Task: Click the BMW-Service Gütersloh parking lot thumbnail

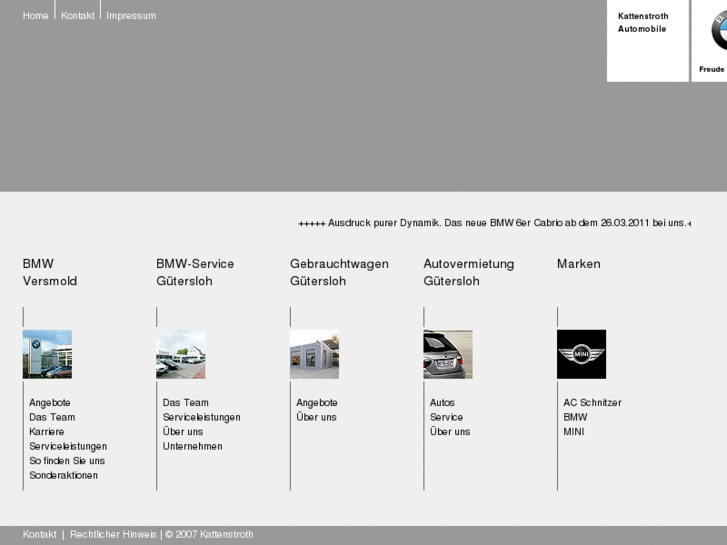Action: tap(181, 354)
